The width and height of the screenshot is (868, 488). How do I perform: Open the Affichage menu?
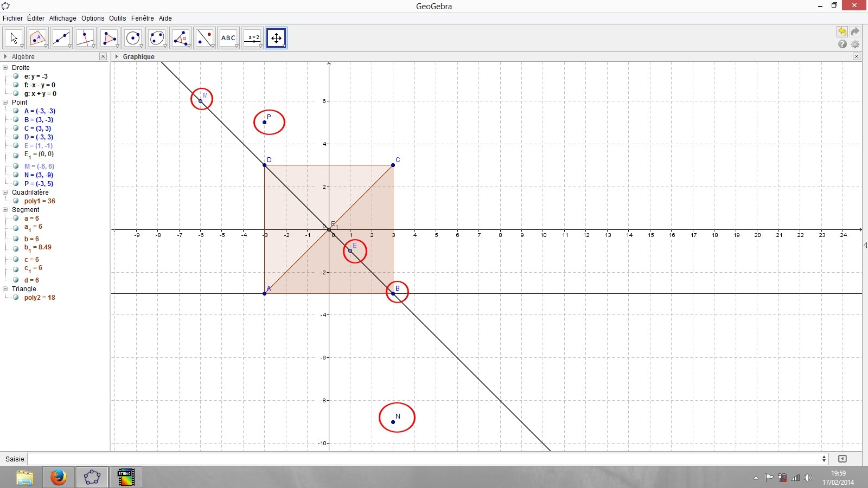coord(62,18)
